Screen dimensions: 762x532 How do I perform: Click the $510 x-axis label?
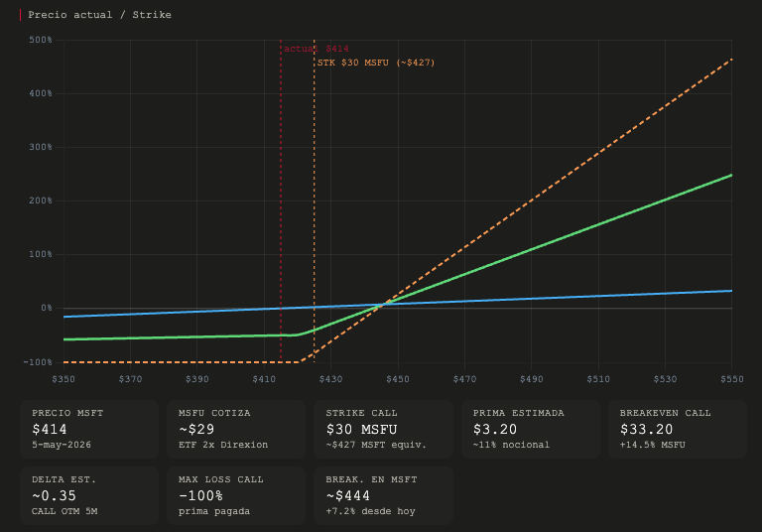click(x=598, y=379)
